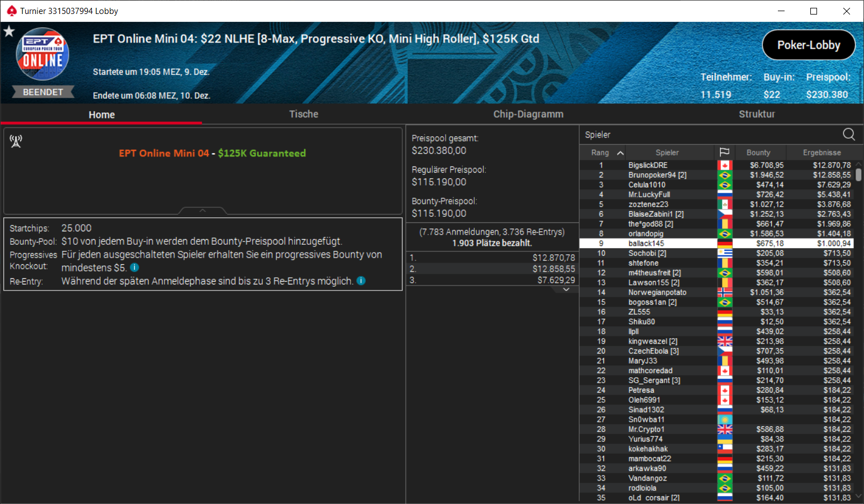Select player row Mr.LuckyFull
This screenshot has width=864, height=504.
pyautogui.click(x=717, y=194)
